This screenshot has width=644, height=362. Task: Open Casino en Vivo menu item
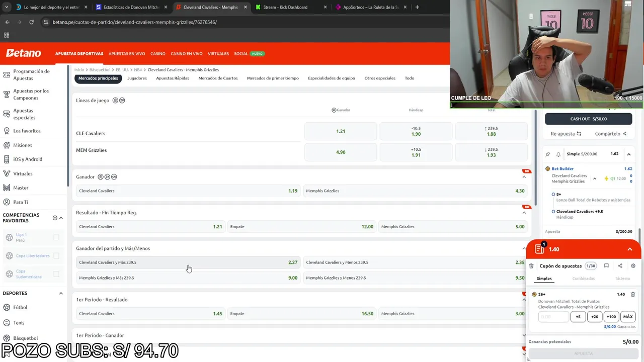187,54
